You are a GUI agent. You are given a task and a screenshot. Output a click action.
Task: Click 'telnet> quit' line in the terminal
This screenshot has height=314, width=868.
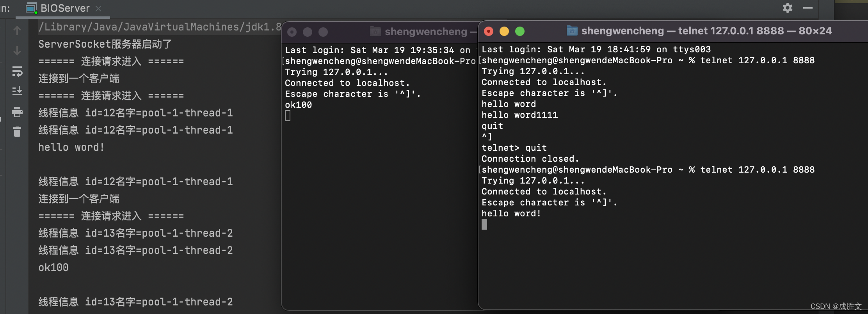click(x=514, y=148)
